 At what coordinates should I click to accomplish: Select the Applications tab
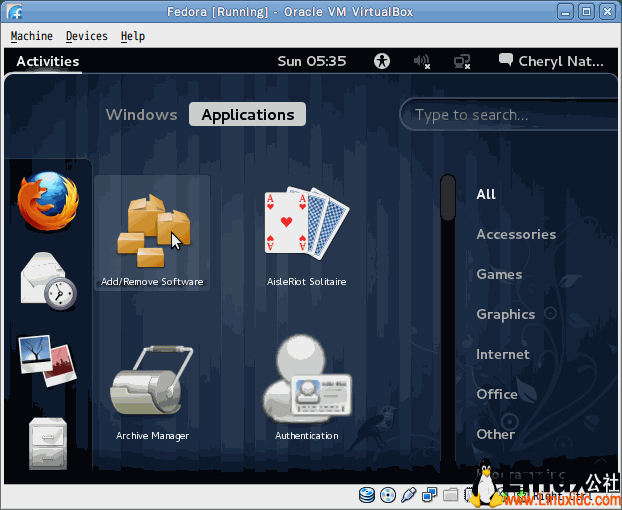click(x=248, y=114)
